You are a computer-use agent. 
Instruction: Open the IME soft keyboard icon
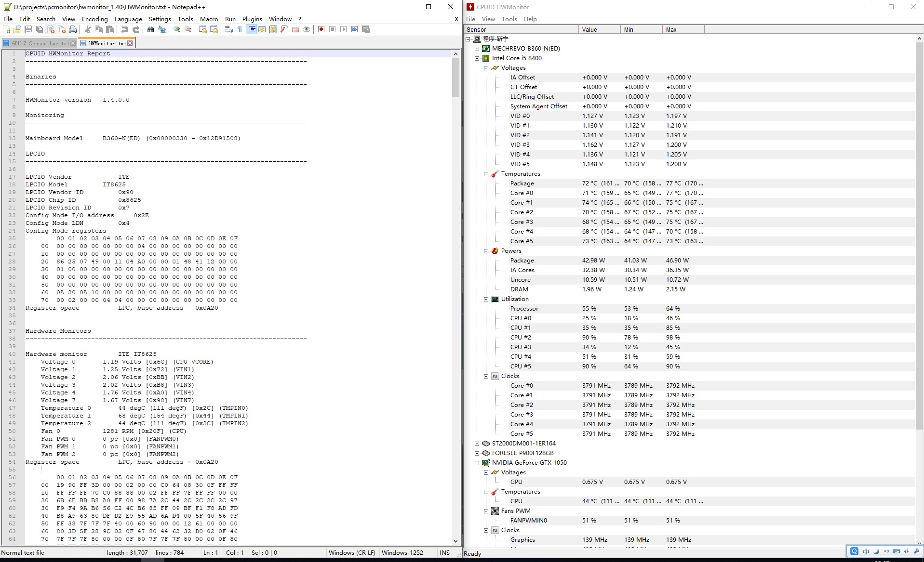coord(896,551)
